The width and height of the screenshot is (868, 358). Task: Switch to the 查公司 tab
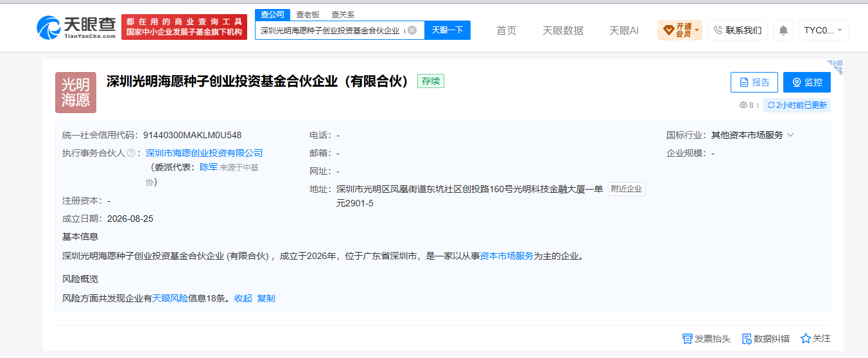[273, 14]
